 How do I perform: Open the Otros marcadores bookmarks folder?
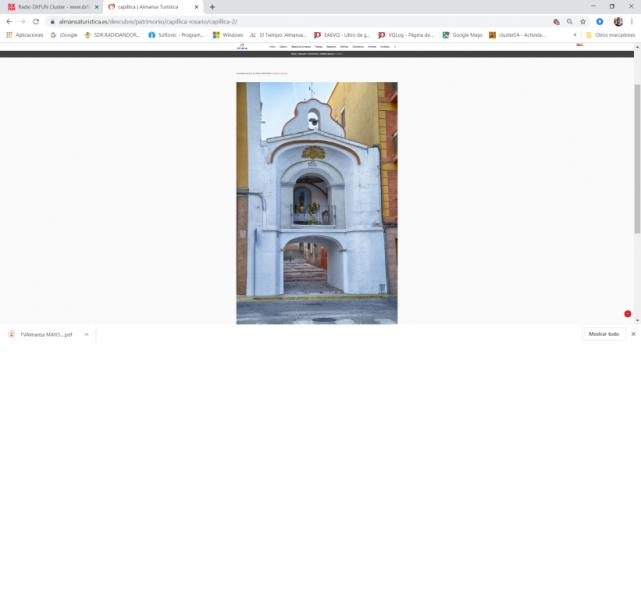[x=610, y=35]
